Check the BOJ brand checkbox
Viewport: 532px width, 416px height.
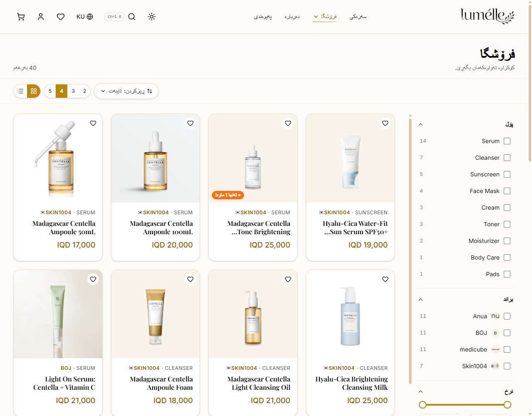point(507,333)
